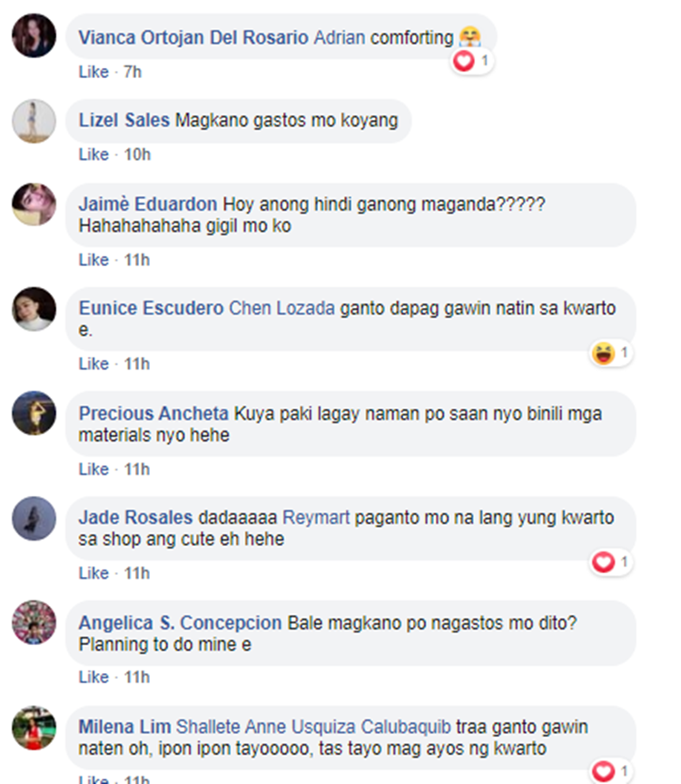The width and height of the screenshot is (681, 784).
Task: Like Angelica S. Concepcion's comment
Action: click(94, 677)
